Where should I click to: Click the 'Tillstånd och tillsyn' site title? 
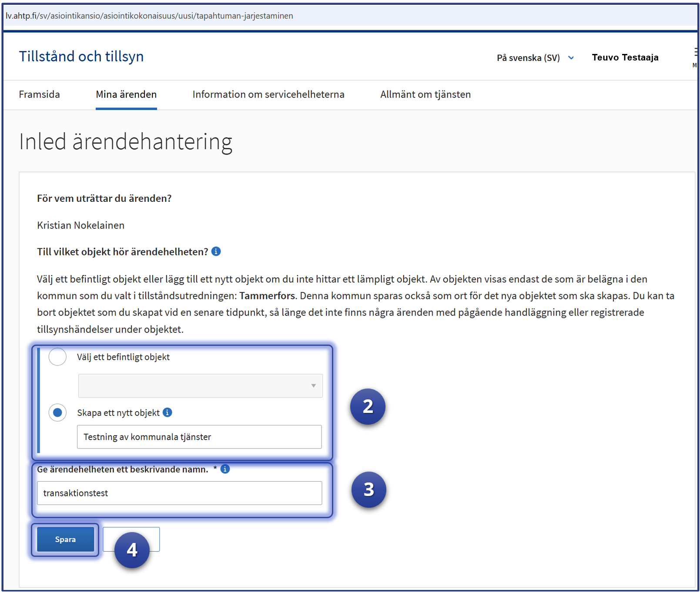[81, 57]
